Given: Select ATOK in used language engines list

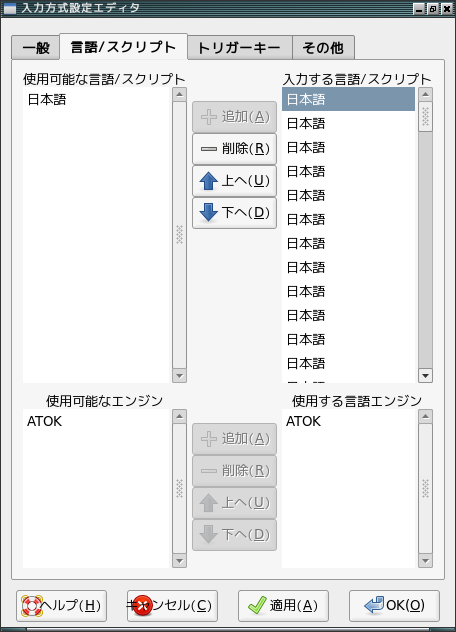Looking at the screenshot, I should pyautogui.click(x=348, y=421).
